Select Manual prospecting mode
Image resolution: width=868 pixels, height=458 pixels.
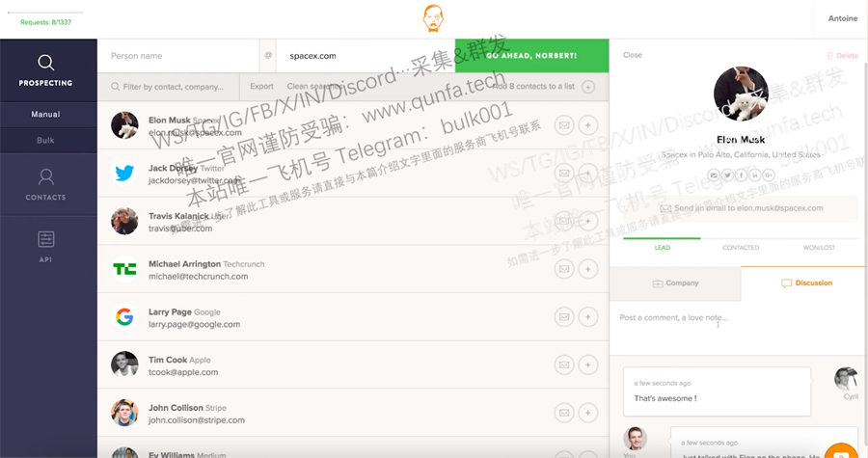click(x=46, y=115)
